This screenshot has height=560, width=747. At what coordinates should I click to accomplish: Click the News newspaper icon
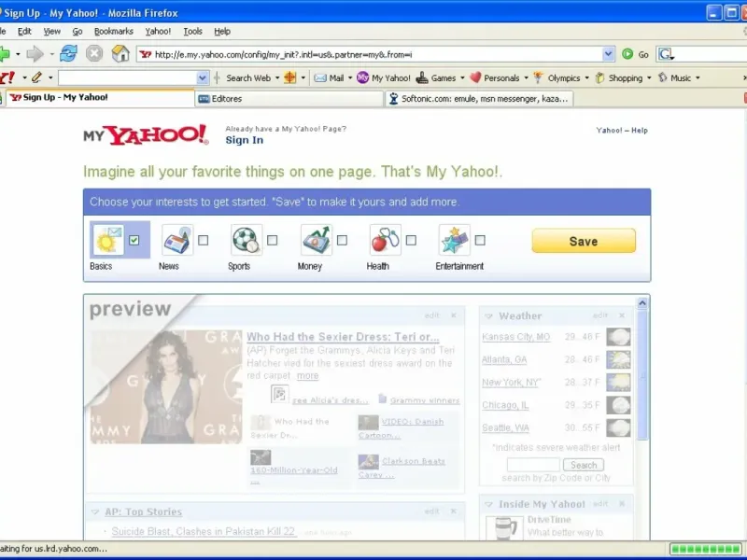177,240
